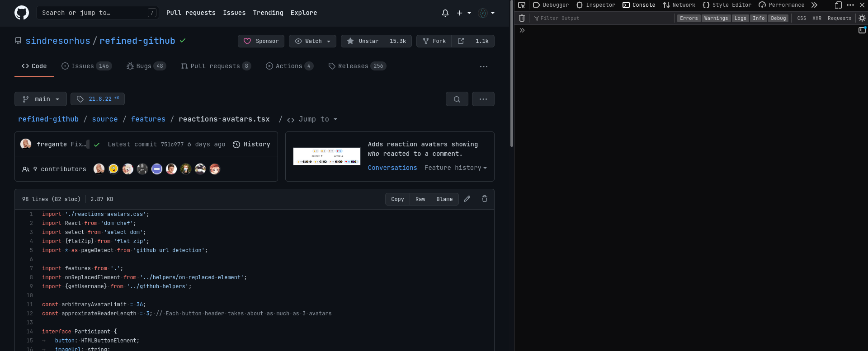
Task: Open the feature screenshot thumbnail
Action: 327,156
